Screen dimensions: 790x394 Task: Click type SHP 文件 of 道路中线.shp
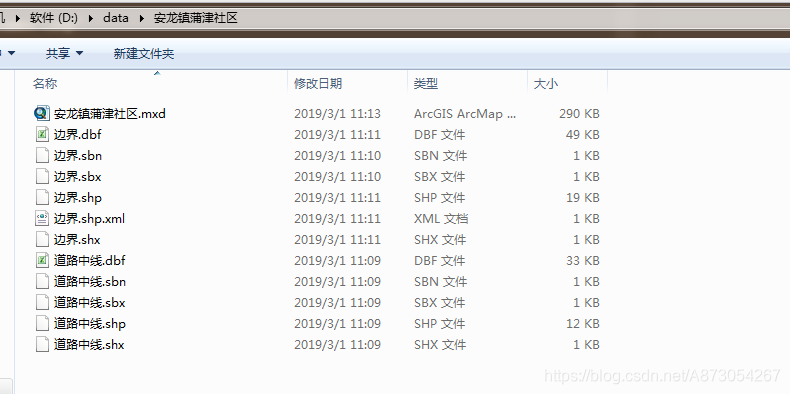coord(440,323)
